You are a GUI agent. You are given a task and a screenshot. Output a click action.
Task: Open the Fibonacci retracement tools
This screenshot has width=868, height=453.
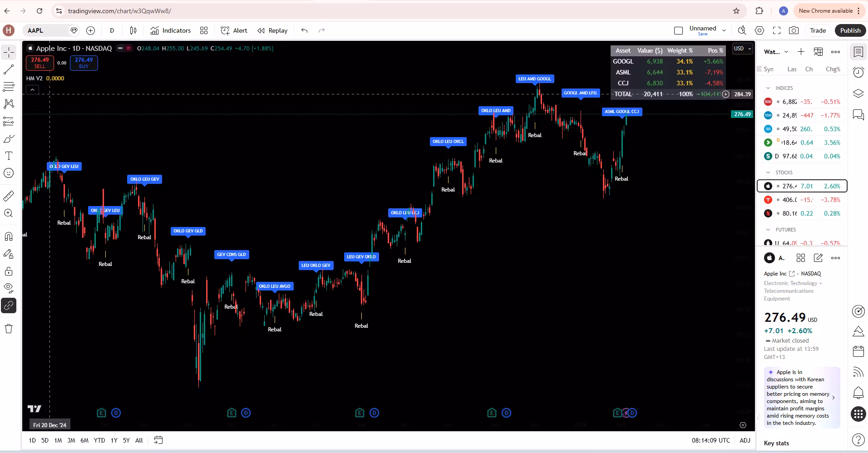tap(9, 87)
